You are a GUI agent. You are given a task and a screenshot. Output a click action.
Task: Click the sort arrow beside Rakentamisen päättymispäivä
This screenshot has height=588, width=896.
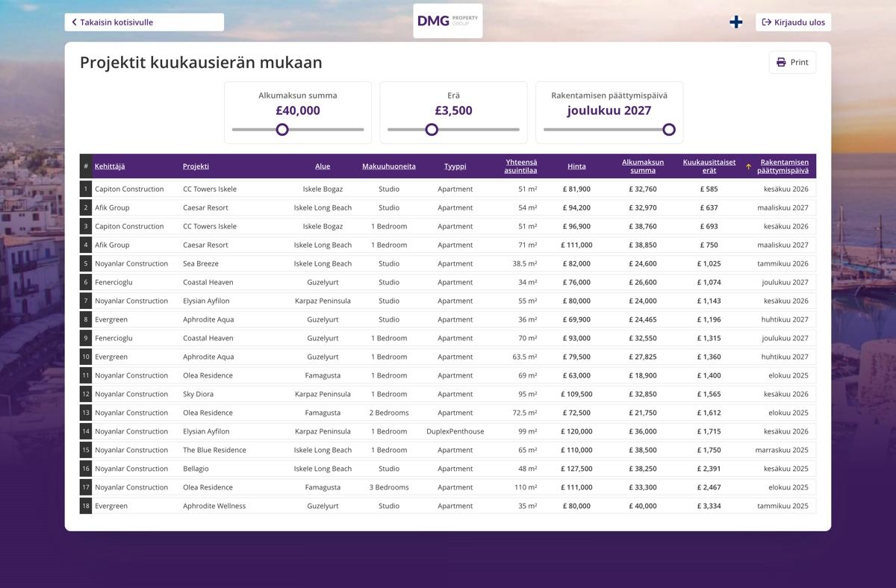749,166
